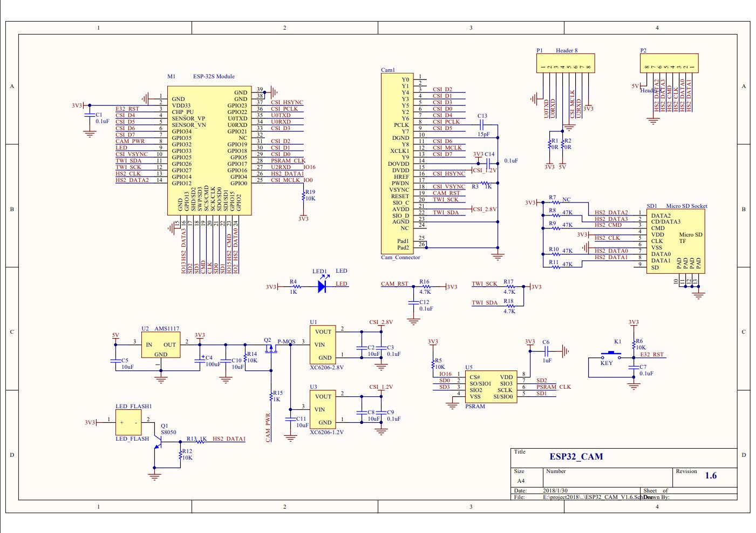Screen dimensions: 756x533
Task: Click capacitor C5 10uF near AMS1117
Action: click(x=115, y=360)
